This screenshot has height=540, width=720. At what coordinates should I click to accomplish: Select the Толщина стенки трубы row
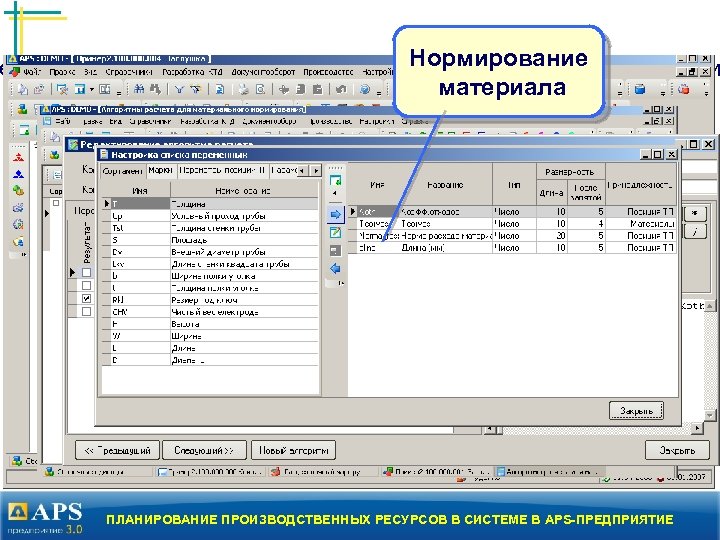point(210,228)
